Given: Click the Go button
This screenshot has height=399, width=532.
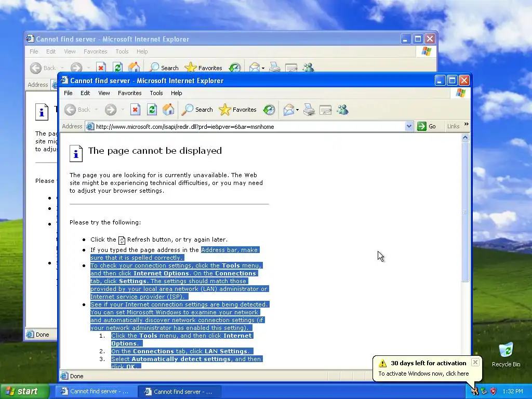Looking at the screenshot, I should click(x=427, y=126).
